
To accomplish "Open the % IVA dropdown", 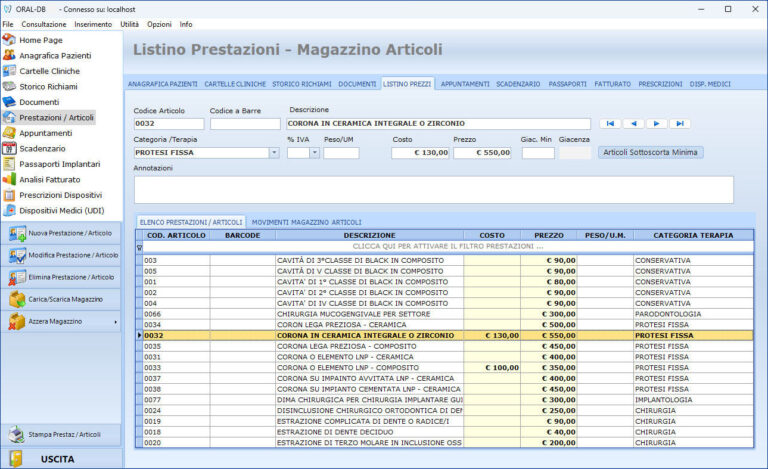I will pyautogui.click(x=314, y=153).
